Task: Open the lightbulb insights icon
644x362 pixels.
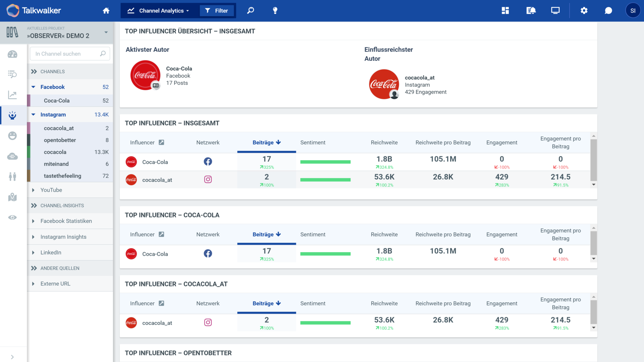Action: pos(275,11)
